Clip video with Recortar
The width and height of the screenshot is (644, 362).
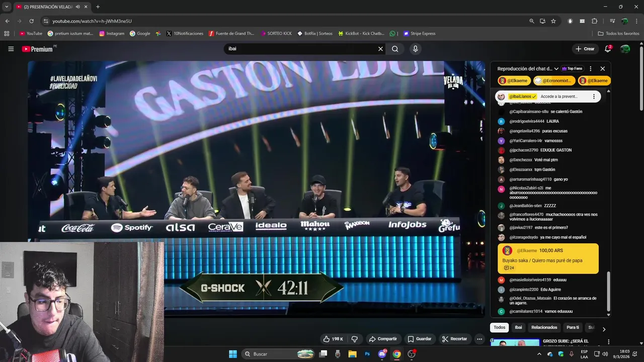click(x=455, y=339)
